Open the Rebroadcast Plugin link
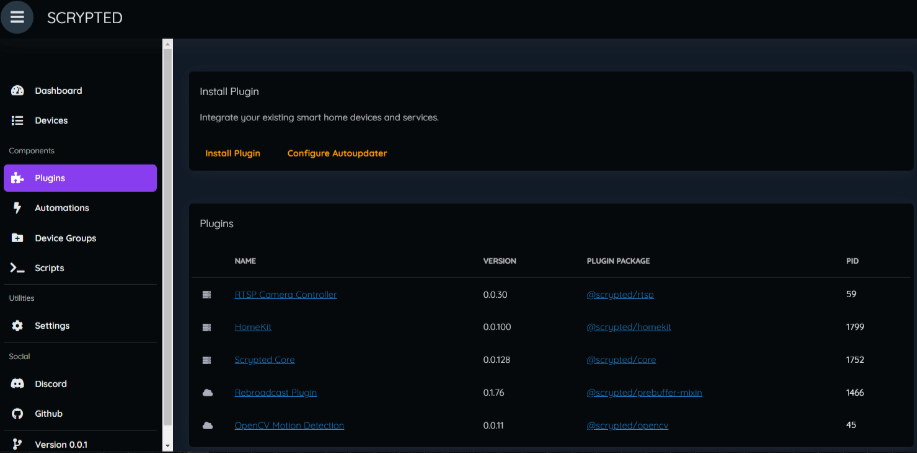The width and height of the screenshot is (917, 453). point(275,393)
